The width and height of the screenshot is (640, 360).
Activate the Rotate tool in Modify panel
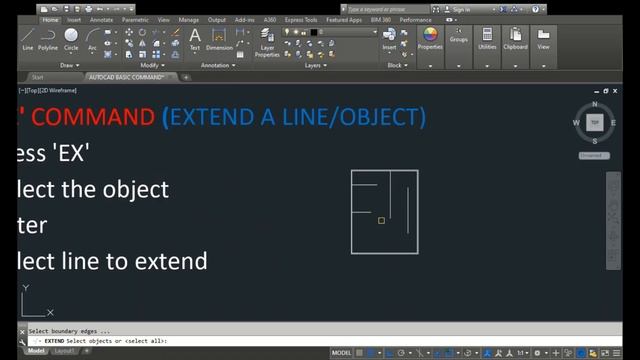point(142,32)
